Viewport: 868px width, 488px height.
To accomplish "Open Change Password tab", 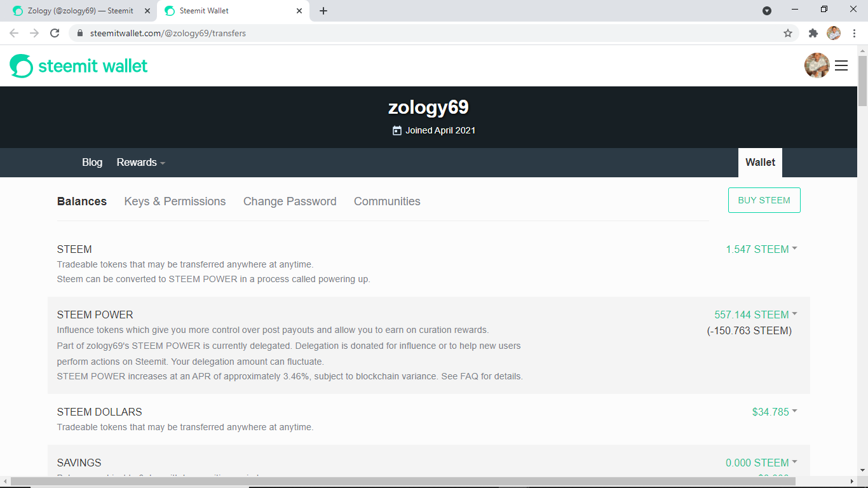I will tap(290, 201).
